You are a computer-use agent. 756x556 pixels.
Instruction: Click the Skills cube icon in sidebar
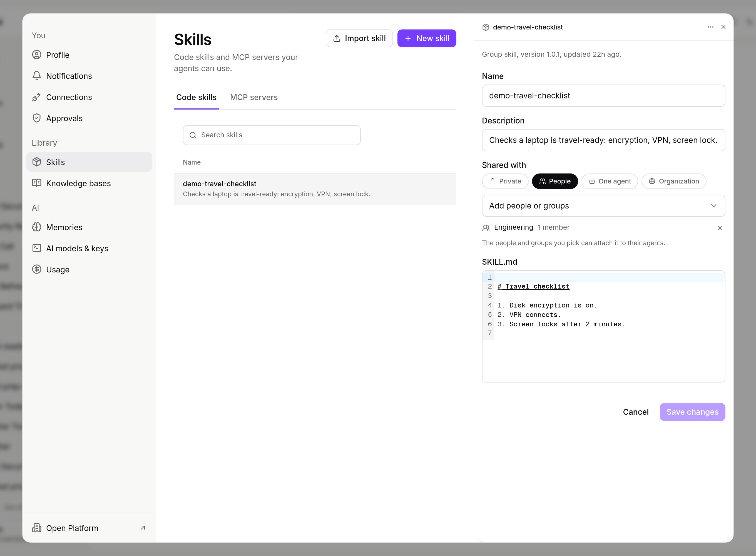click(x=37, y=162)
